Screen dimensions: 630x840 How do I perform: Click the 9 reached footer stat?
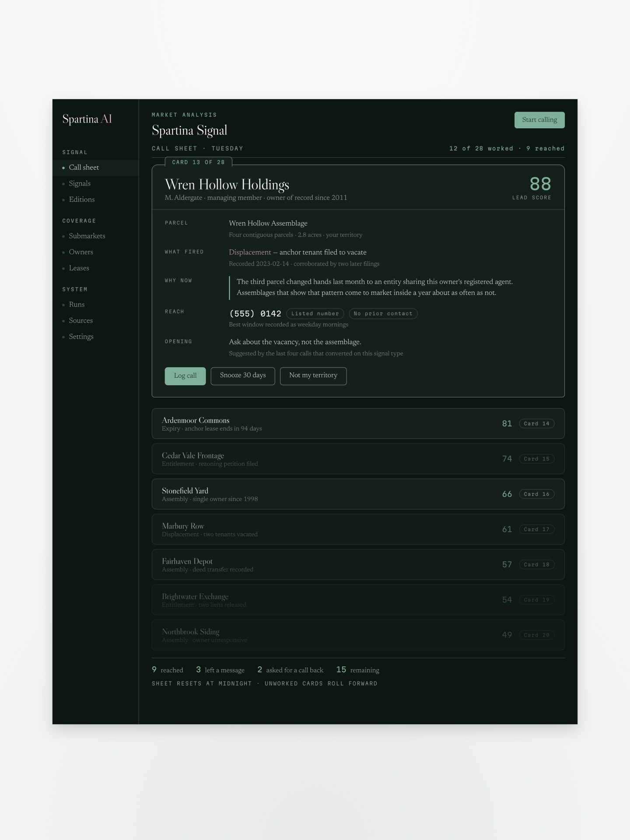coord(168,670)
